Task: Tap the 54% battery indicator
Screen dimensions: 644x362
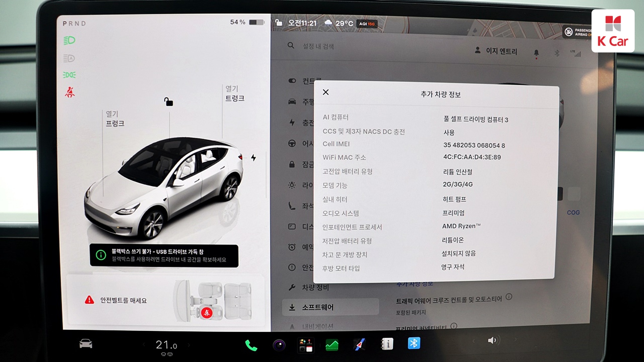Action: coord(247,22)
